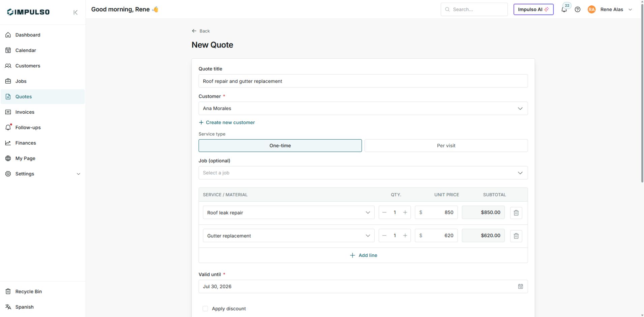Add a new line item
Viewport: 644px width, 317px height.
363,256
